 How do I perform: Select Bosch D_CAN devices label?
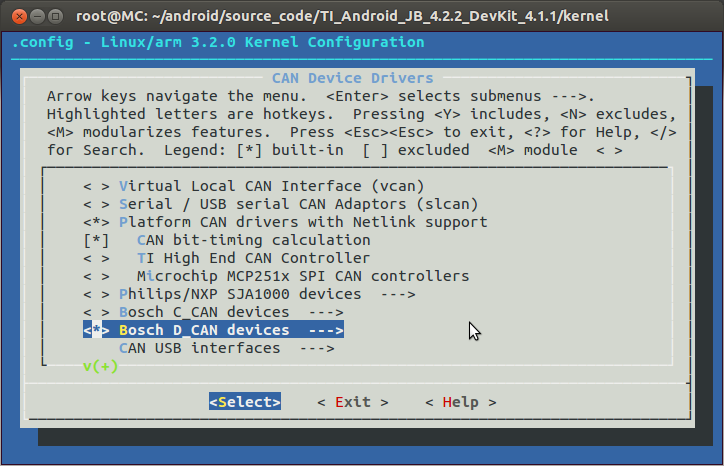point(204,330)
